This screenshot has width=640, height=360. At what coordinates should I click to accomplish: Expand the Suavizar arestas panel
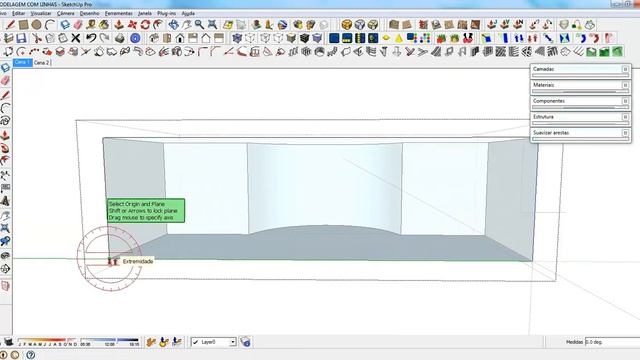pos(625,133)
